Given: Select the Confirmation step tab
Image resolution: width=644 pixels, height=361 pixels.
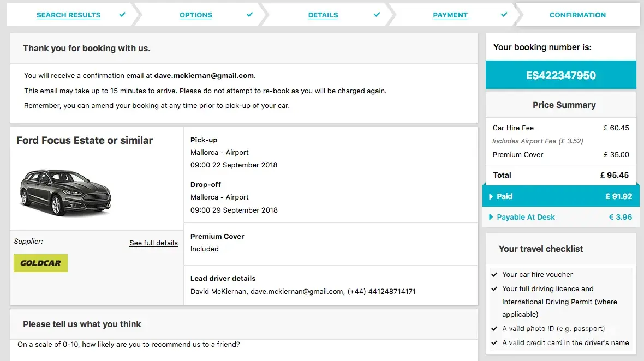Looking at the screenshot, I should (577, 15).
